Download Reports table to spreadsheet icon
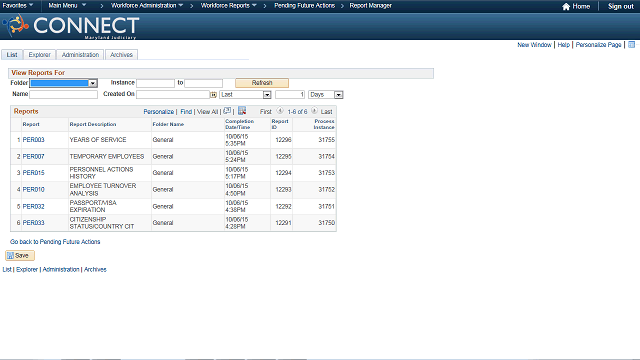640x360 pixels. tap(242, 111)
